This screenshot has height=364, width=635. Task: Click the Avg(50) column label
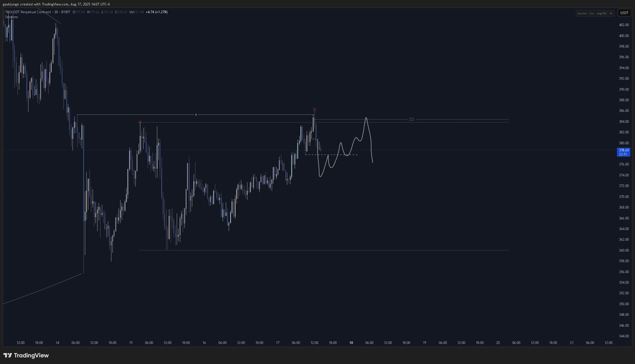point(601,13)
